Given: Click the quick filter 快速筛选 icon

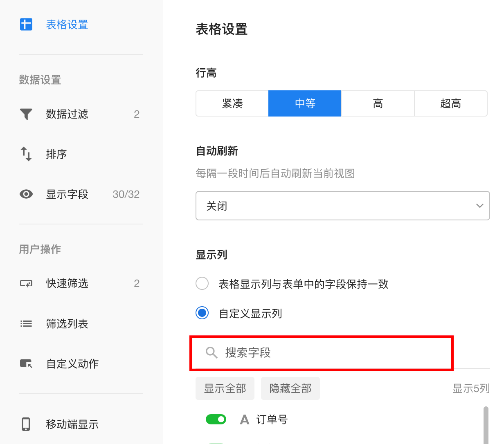Looking at the screenshot, I should [26, 283].
